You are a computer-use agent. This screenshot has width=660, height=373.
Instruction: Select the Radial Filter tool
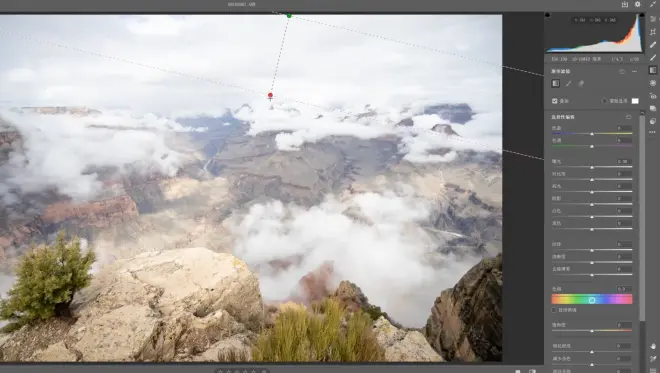[x=653, y=83]
